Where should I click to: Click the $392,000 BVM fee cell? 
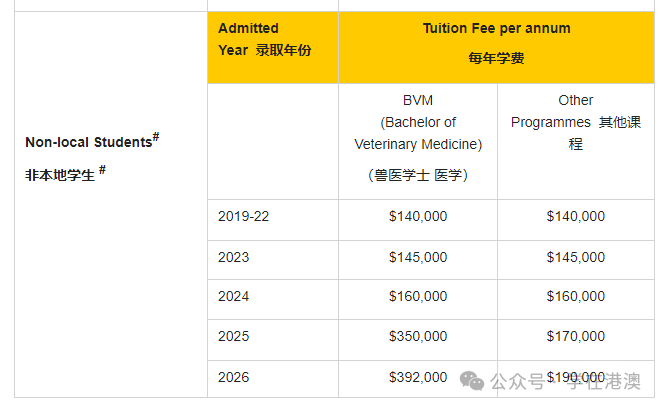418,377
